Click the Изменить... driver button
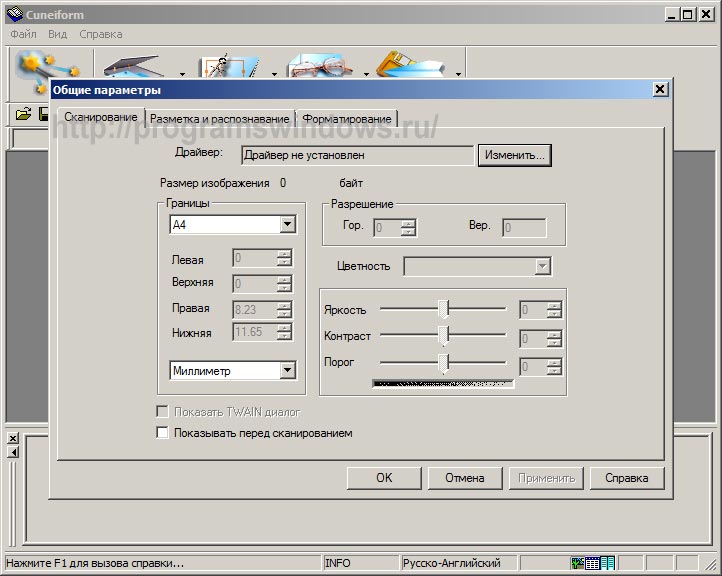Viewport: 722px width, 576px height. click(515, 155)
